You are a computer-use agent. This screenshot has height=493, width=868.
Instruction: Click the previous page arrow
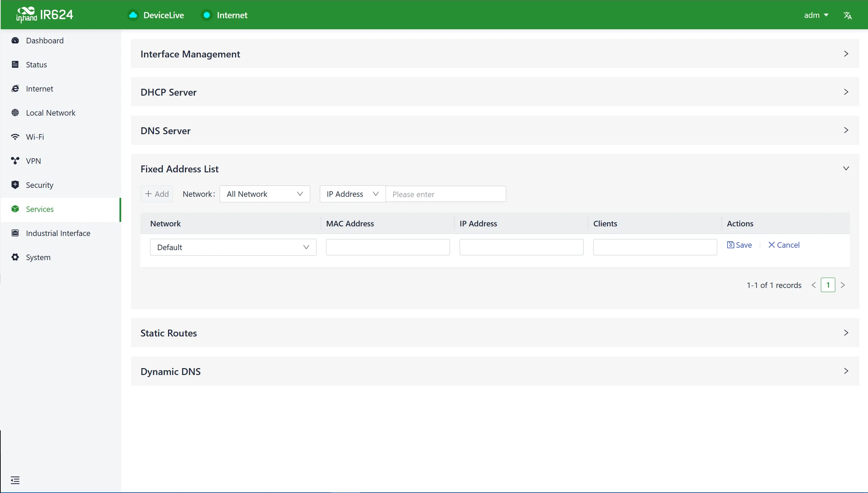pos(814,285)
